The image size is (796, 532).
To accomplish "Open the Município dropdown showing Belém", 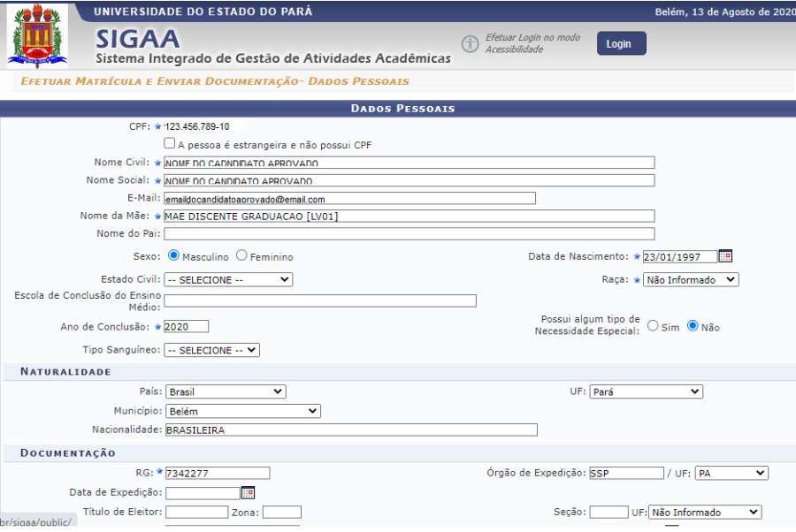I will point(242,411).
